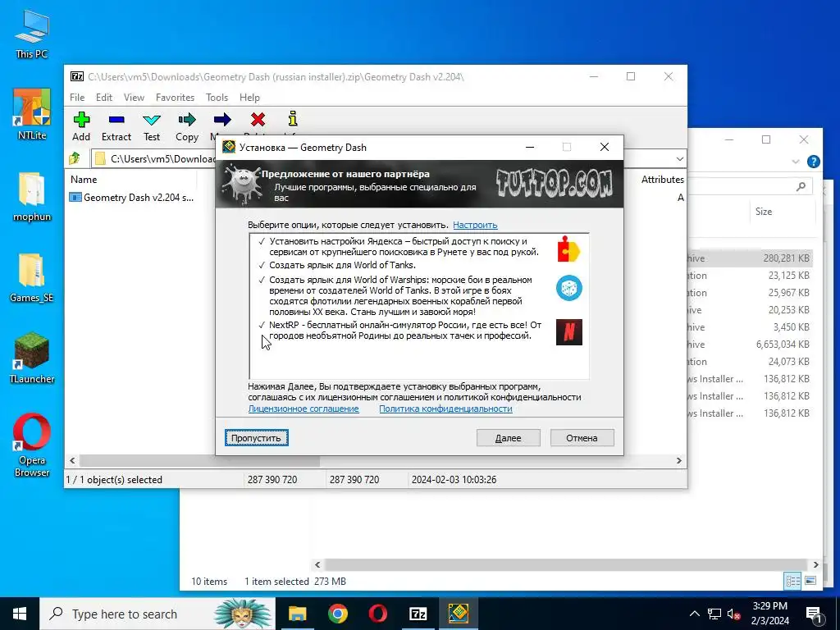
Task: Click the Copy toolbar icon in 7-Zip
Action: point(187,126)
